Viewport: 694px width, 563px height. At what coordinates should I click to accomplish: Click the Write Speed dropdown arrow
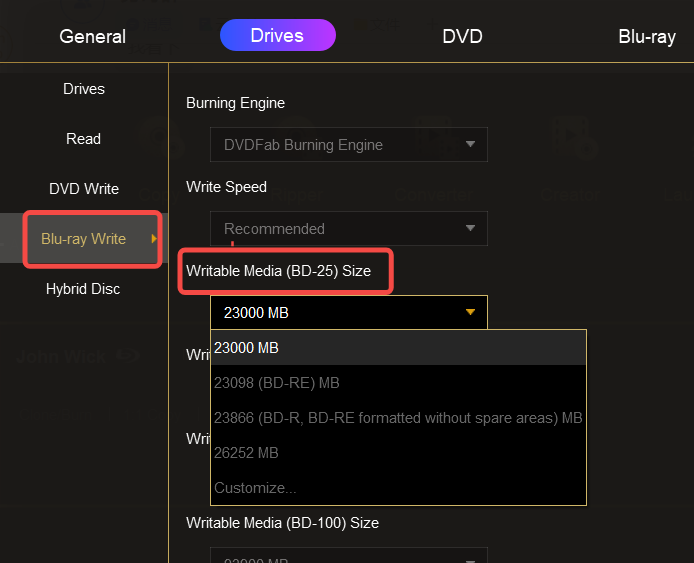(x=471, y=229)
